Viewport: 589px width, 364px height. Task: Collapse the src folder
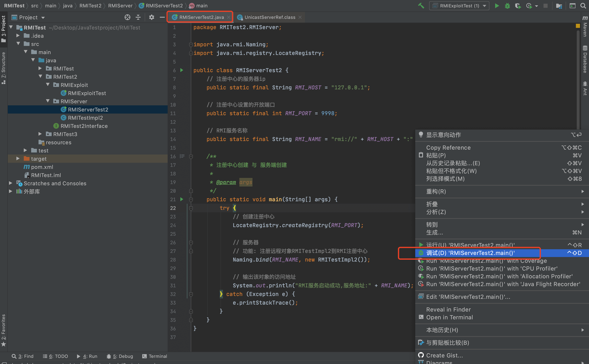(x=18, y=44)
